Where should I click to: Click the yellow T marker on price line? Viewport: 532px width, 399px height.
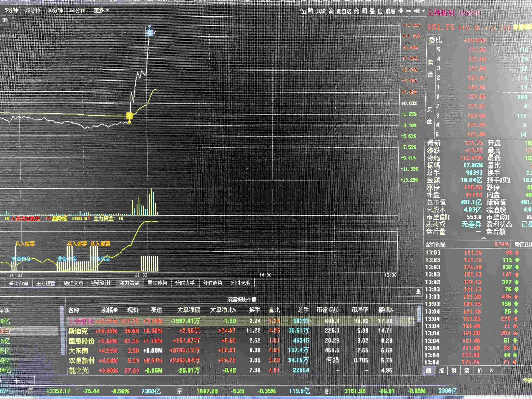pos(129,116)
